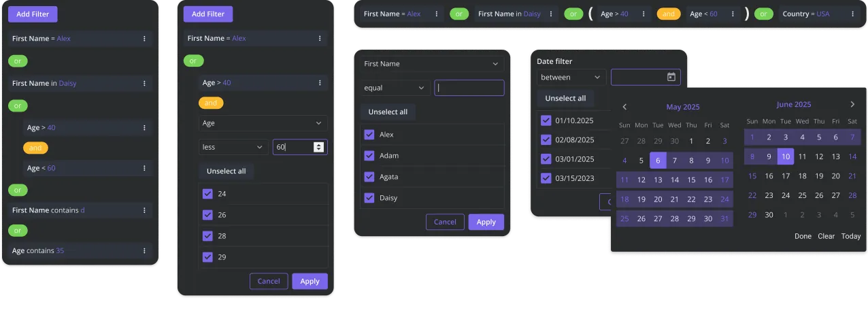The width and height of the screenshot is (868, 313).
Task: Open kebab menu for 'First Name = Alex' in second panel
Action: pyautogui.click(x=320, y=39)
